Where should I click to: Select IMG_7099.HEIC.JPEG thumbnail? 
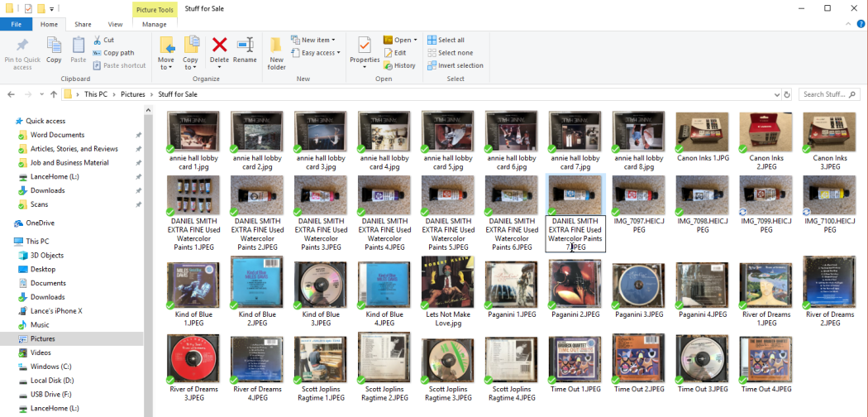tap(766, 196)
